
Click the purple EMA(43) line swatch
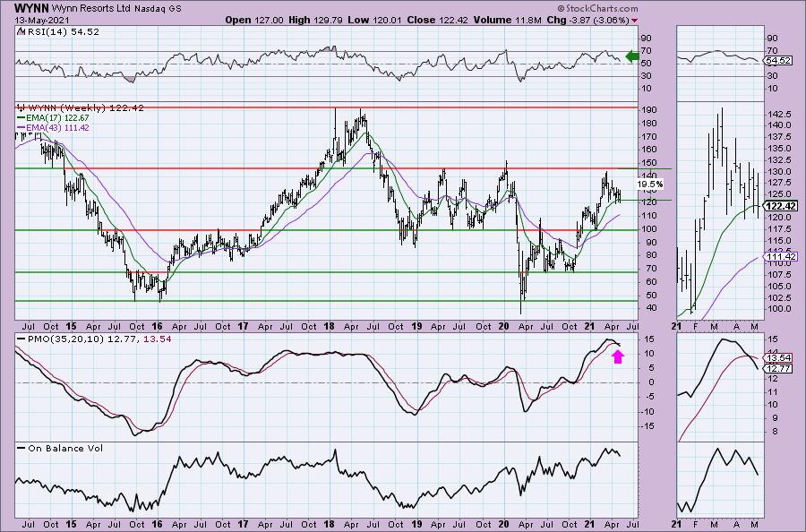[21, 127]
